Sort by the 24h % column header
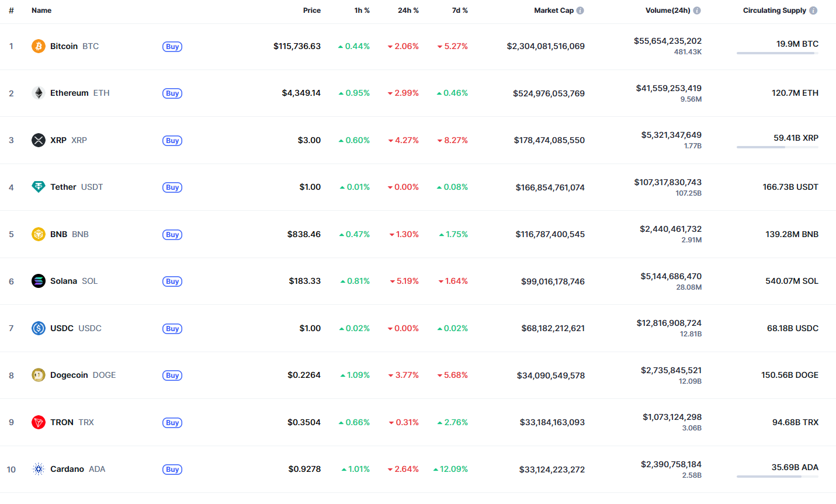 (408, 11)
